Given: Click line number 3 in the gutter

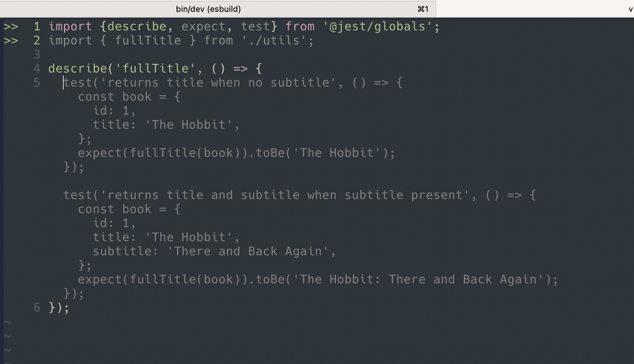Looking at the screenshot, I should click(x=37, y=55).
